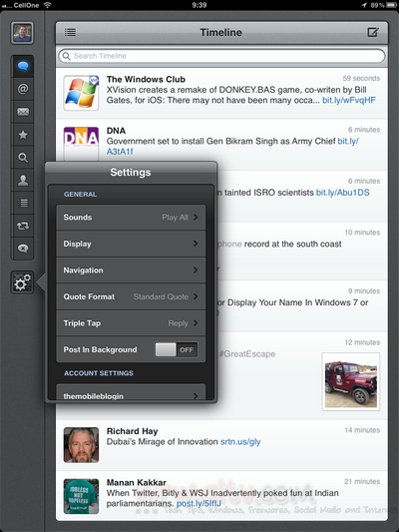Viewport: 399px width, 532px height.
Task: Open the Mentions @ icon
Action: 23,89
